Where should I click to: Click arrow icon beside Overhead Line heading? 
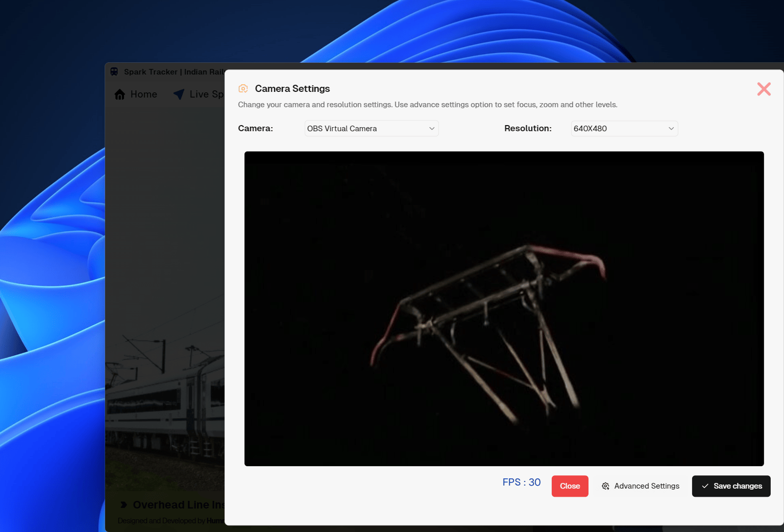(x=124, y=505)
